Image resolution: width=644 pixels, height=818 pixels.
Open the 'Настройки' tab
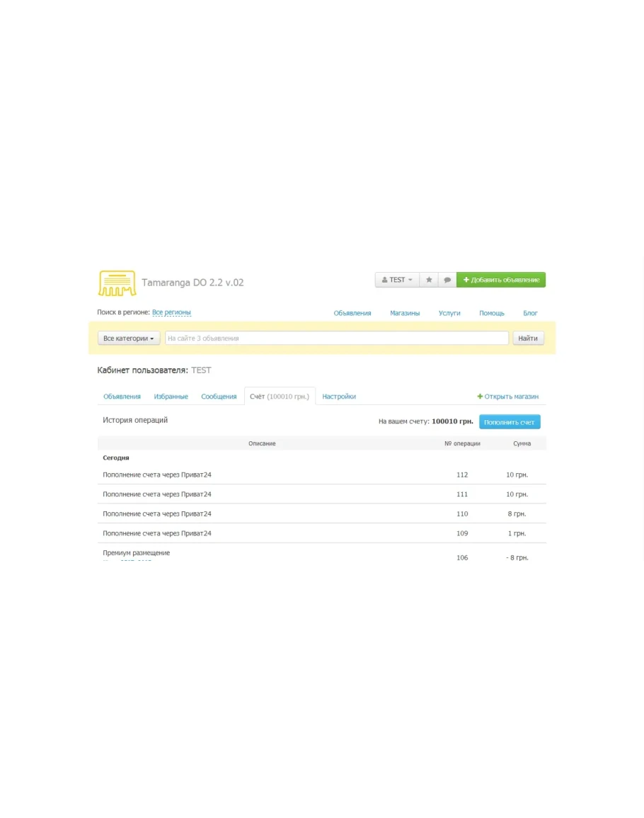tap(339, 397)
